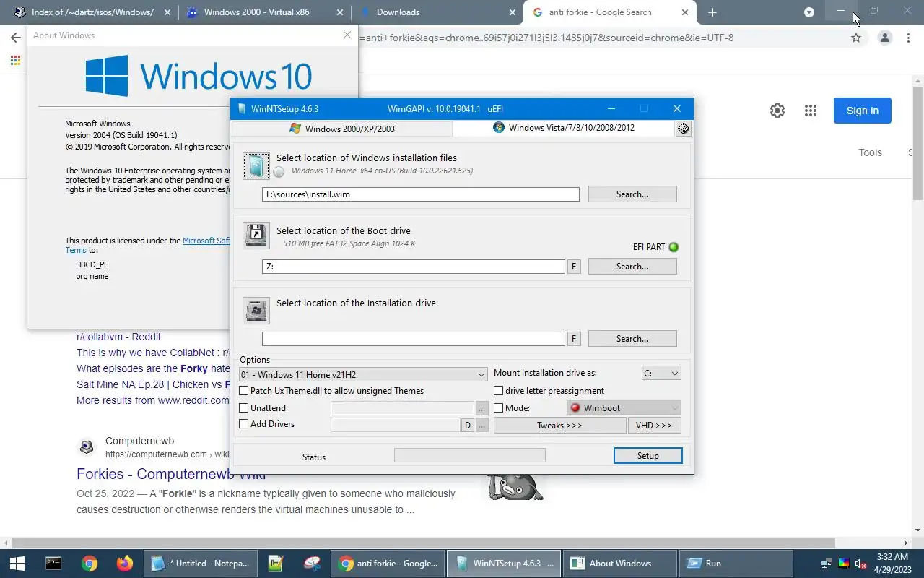Open the r/collabvm - Reddit link
The image size is (924, 578).
click(118, 337)
